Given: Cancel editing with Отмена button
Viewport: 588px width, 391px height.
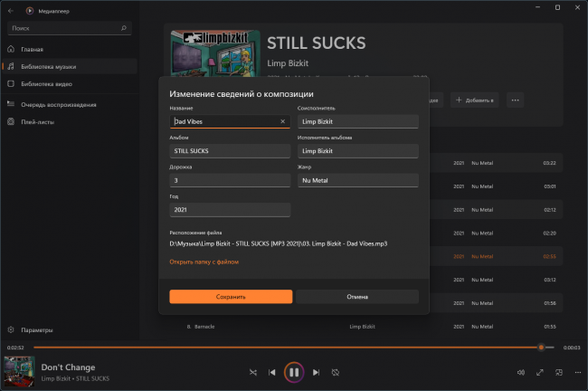Looking at the screenshot, I should coord(357,297).
